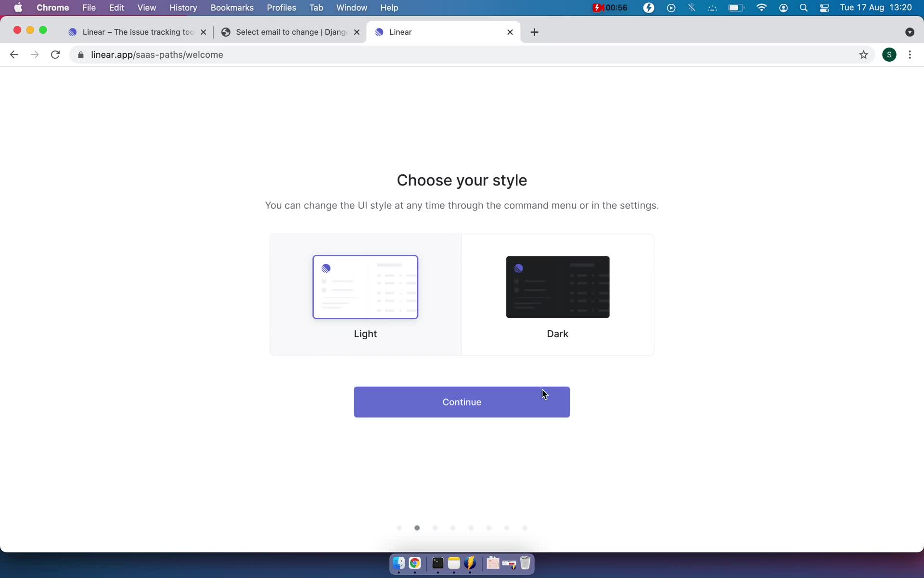This screenshot has height=578, width=924.
Task: Select the Dark theme option
Action: 557,294
